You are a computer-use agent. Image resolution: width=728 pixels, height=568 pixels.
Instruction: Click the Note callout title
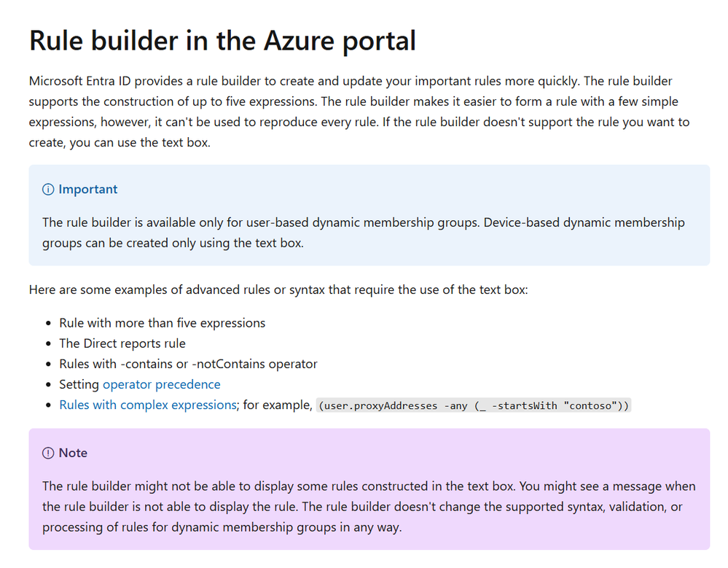(x=73, y=454)
